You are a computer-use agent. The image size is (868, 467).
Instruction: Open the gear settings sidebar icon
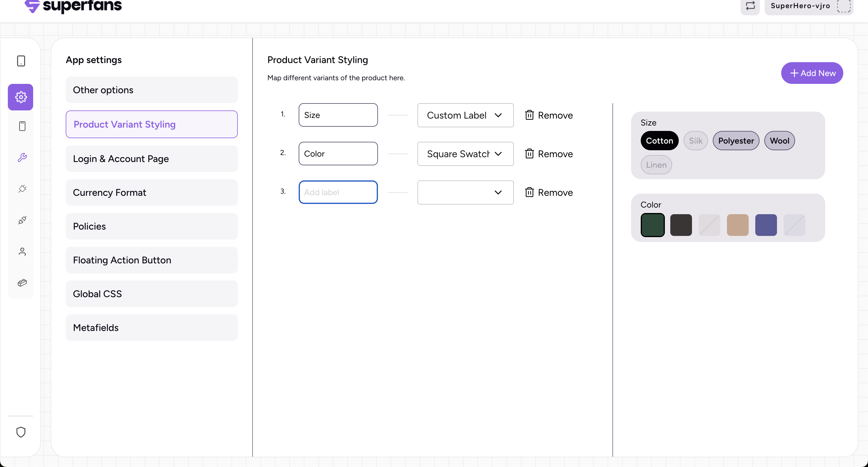coord(21,97)
